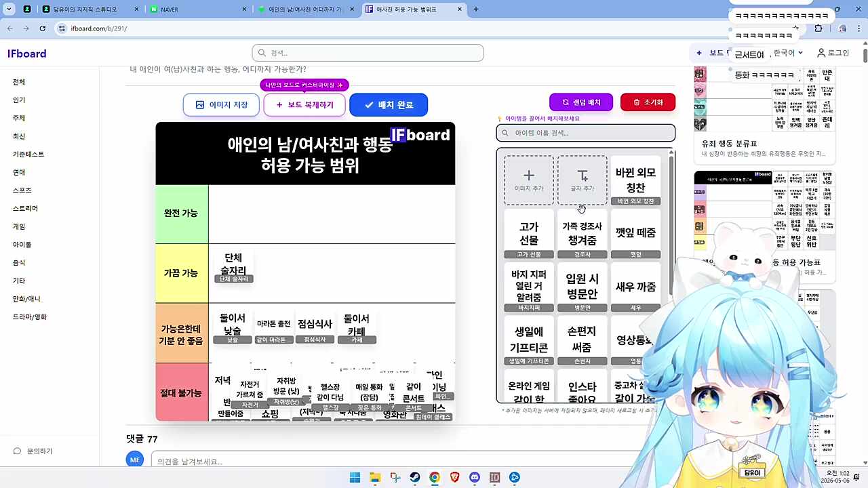This screenshot has width=868, height=488.
Task: Open the 음식 category in sidebar
Action: [x=19, y=263]
